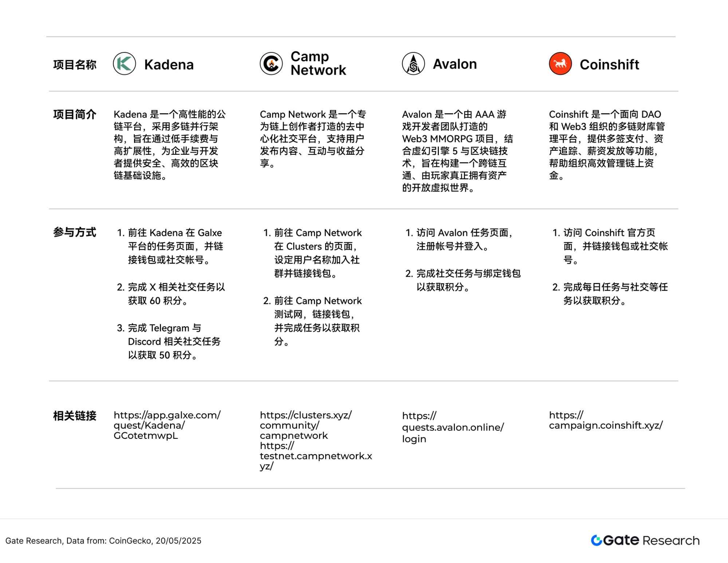Image resolution: width=728 pixels, height=563 pixels.
Task: Open the quests.avalon.online login link
Action: [x=453, y=427]
